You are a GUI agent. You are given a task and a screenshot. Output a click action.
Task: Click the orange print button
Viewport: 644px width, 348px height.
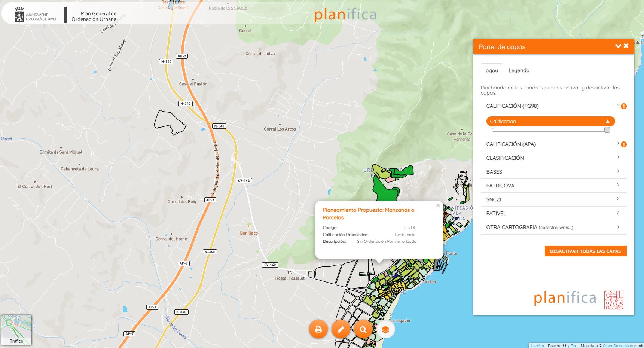tap(318, 330)
